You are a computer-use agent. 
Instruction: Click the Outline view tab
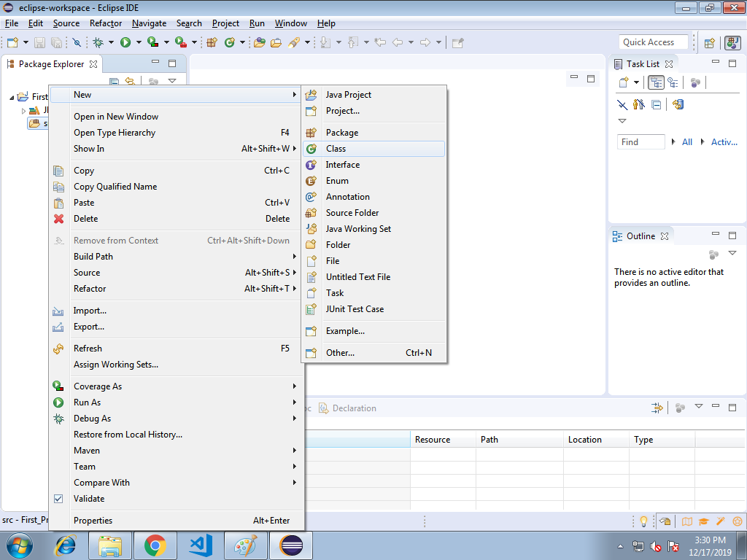click(640, 236)
